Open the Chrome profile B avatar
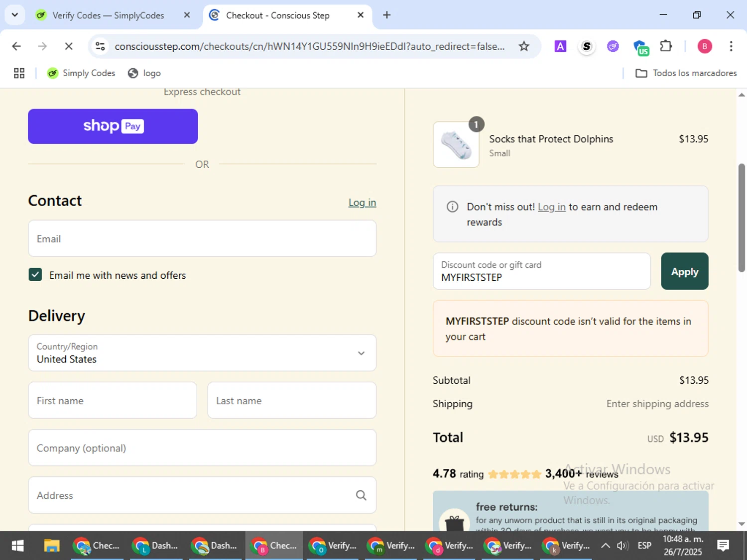 (704, 46)
